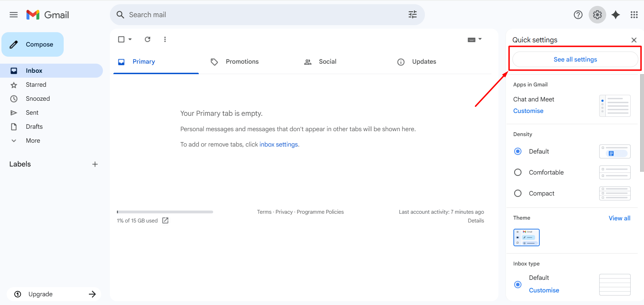Switch to the Primary tab

pyautogui.click(x=156, y=62)
